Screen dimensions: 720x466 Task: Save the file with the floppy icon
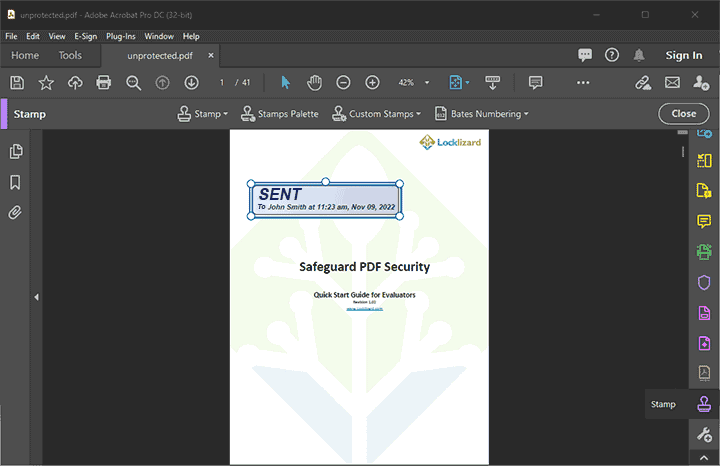point(17,83)
